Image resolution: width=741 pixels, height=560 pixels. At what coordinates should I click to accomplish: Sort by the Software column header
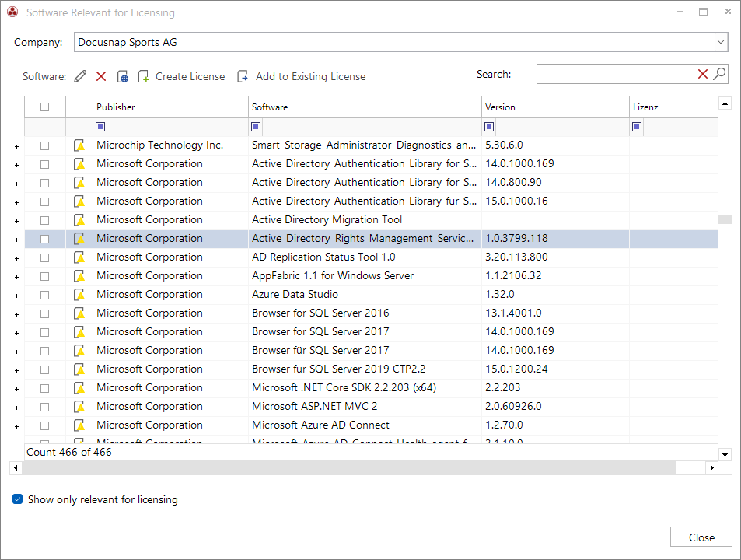[365, 107]
